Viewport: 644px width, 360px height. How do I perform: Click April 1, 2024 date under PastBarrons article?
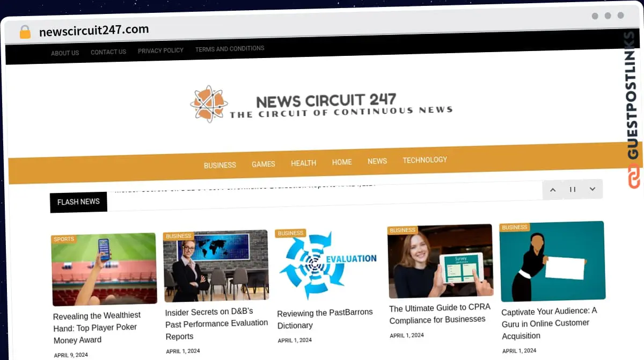(295, 341)
